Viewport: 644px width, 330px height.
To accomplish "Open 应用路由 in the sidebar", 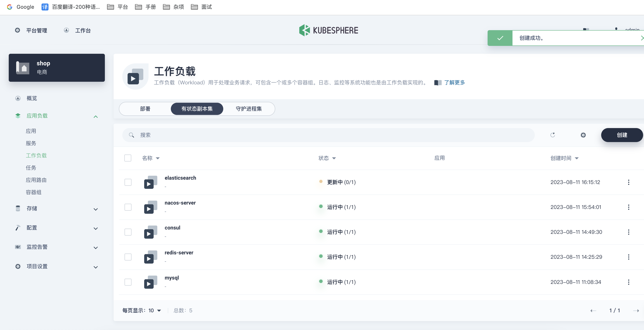I will (x=36, y=180).
